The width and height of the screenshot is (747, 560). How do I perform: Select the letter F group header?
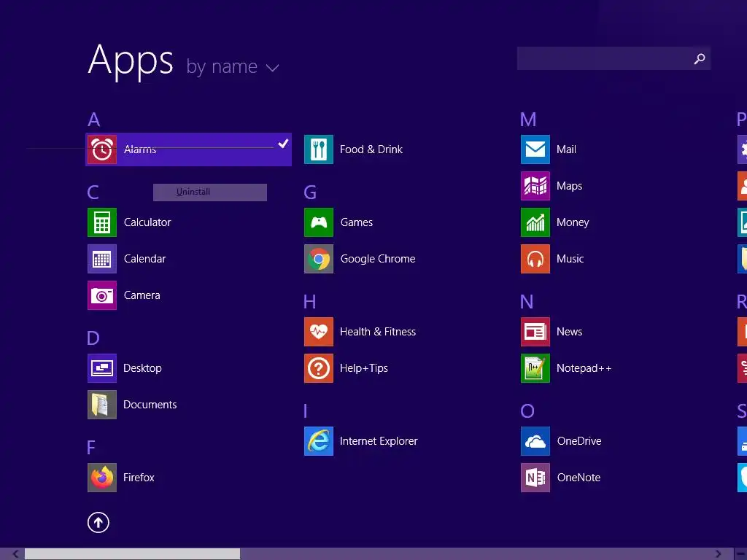(91, 448)
